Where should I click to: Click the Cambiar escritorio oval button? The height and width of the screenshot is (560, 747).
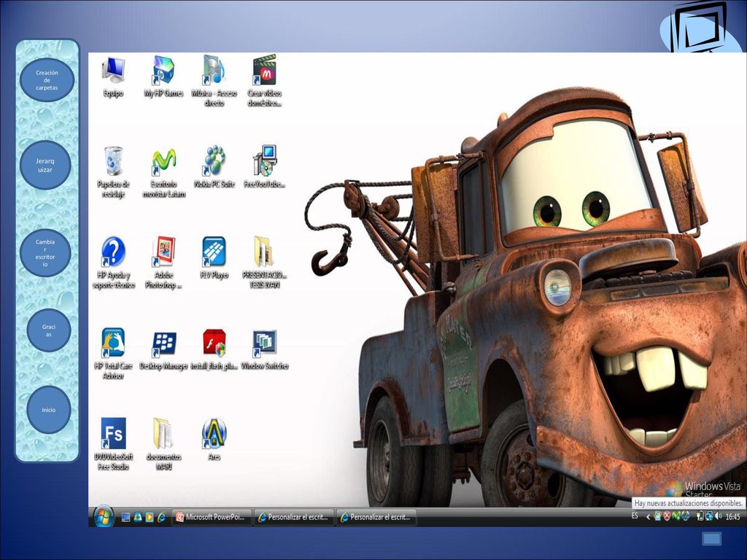(x=45, y=253)
